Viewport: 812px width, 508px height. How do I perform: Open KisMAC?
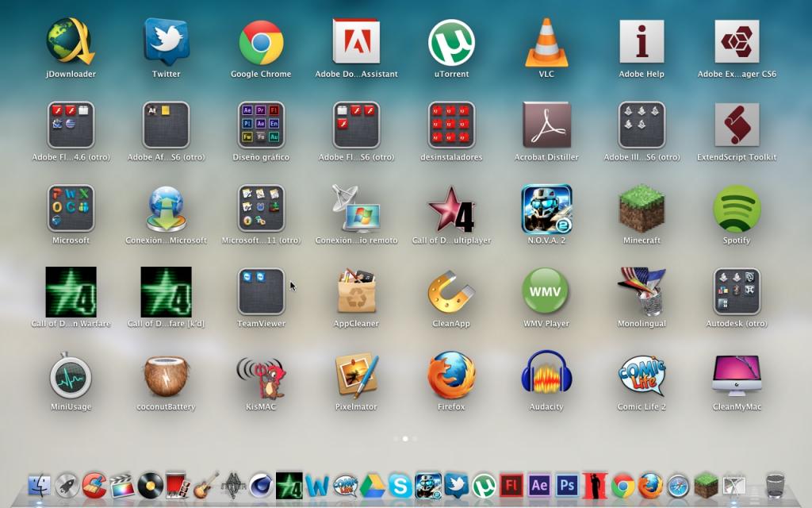tap(261, 377)
